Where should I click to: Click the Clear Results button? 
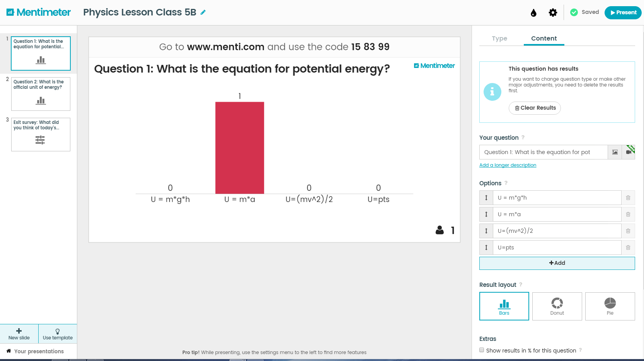535,108
